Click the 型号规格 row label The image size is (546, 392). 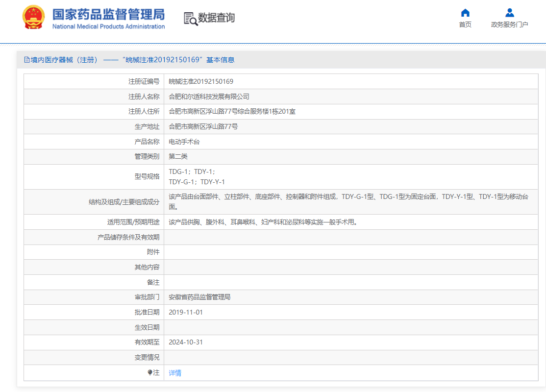tap(147, 176)
